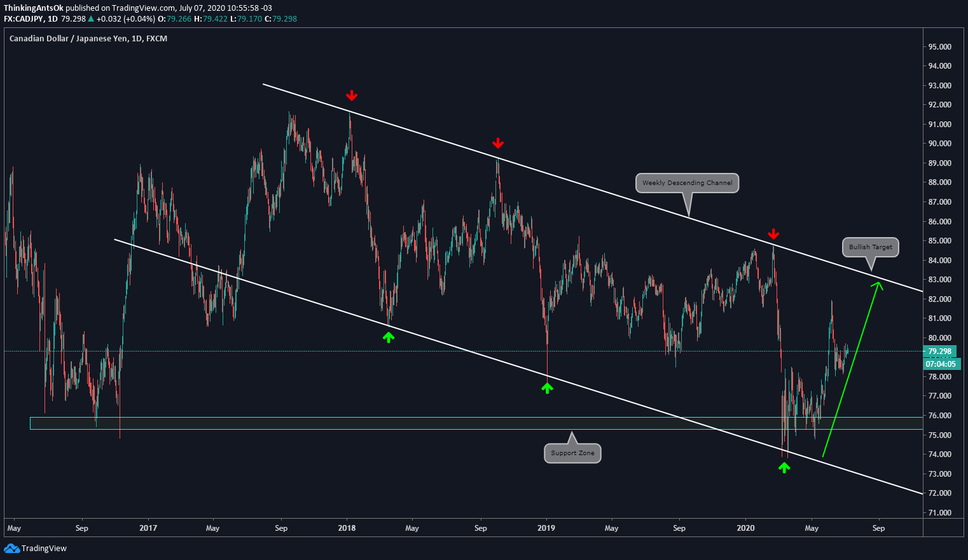The image size is (968, 560).
Task: Click the 76.000 price axis label
Action: point(939,416)
